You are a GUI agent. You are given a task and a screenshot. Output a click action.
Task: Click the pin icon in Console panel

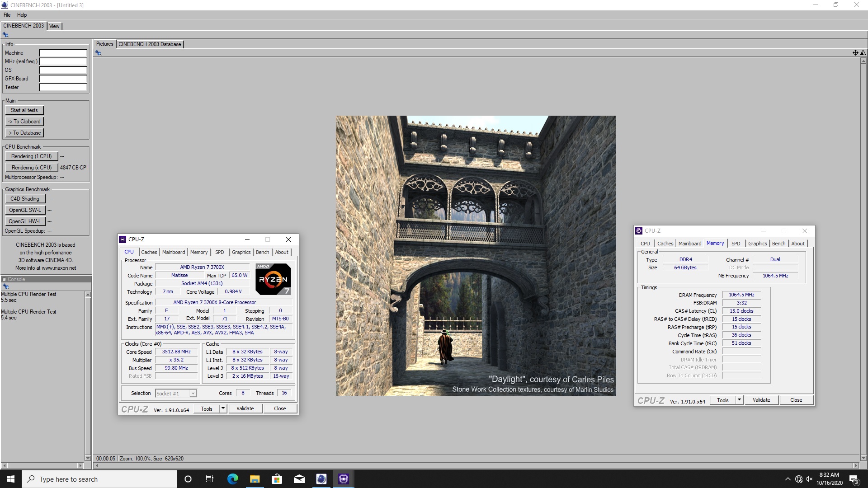coord(6,286)
